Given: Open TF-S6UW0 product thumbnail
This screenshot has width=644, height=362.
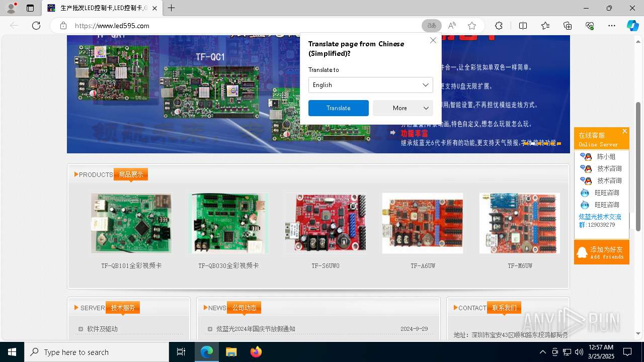Looking at the screenshot, I should coord(326,223).
